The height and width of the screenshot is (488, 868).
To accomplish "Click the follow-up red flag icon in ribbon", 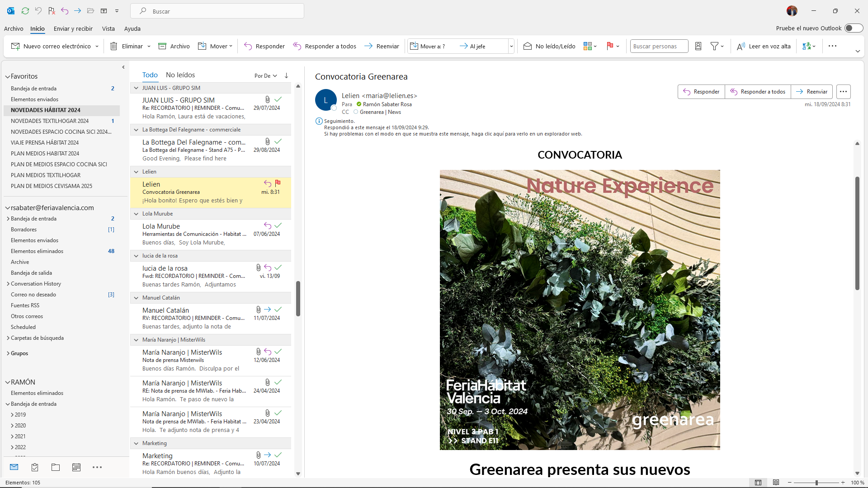I will pyautogui.click(x=610, y=46).
